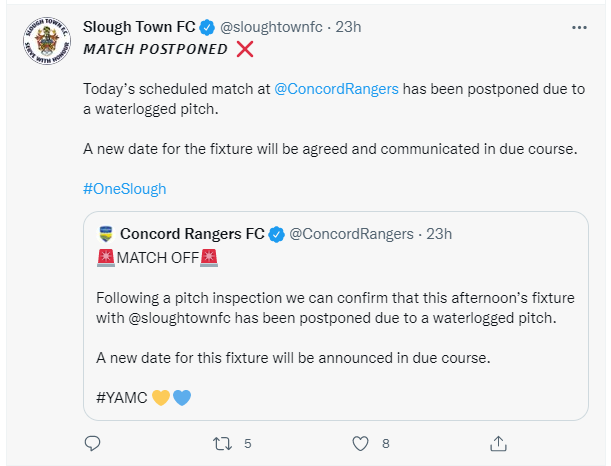Screen dimensions: 611x466
Task: Open the quoted MATCH OFF tweet text
Action: coord(157,258)
